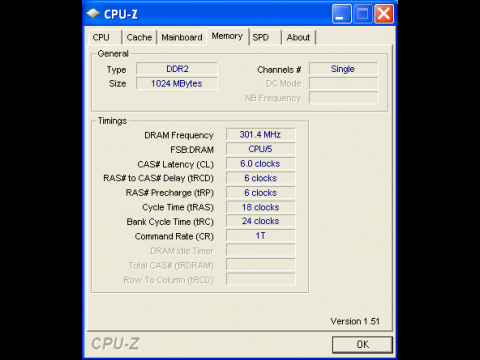Click the tRP 6 clocks value

tap(260, 193)
